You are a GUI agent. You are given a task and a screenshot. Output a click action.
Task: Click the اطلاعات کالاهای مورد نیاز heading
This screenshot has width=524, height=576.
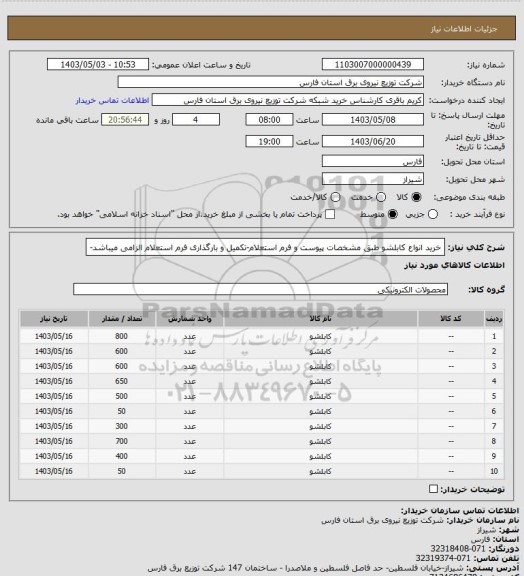pyautogui.click(x=455, y=265)
